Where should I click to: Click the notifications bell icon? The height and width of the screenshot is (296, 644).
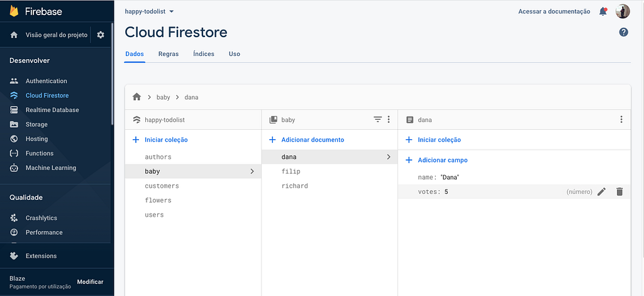click(x=603, y=11)
